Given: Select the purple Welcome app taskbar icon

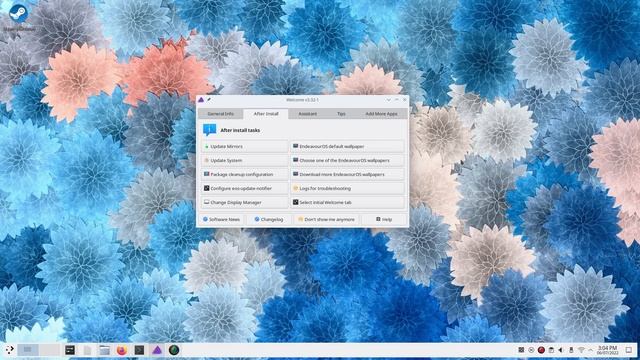Looking at the screenshot, I should click(x=157, y=350).
